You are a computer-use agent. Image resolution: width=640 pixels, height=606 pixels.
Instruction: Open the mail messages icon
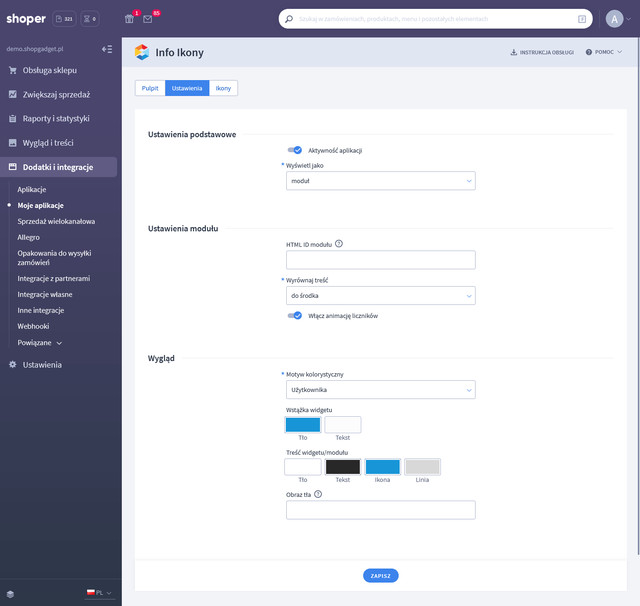148,19
